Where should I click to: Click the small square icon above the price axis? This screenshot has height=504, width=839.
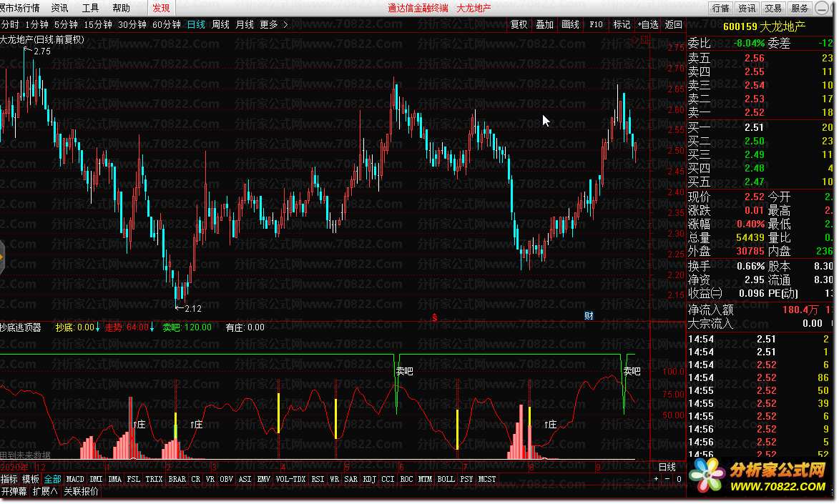click(644, 39)
